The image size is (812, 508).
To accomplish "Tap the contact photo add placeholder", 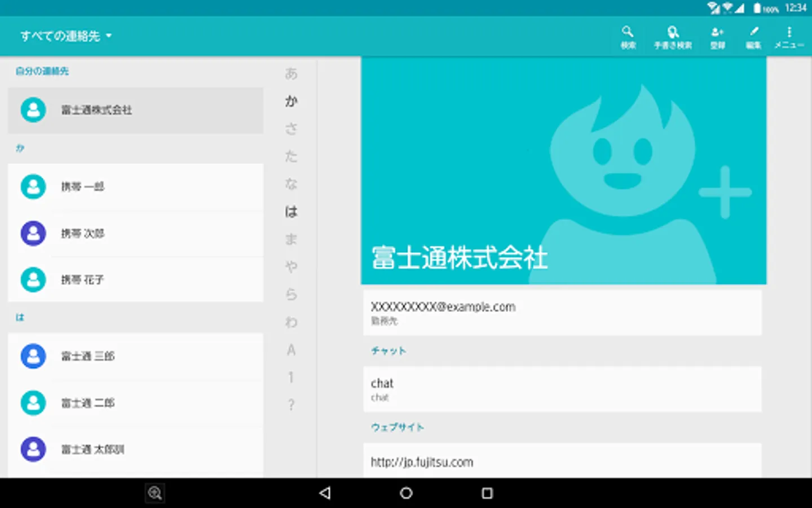I will tap(563, 170).
